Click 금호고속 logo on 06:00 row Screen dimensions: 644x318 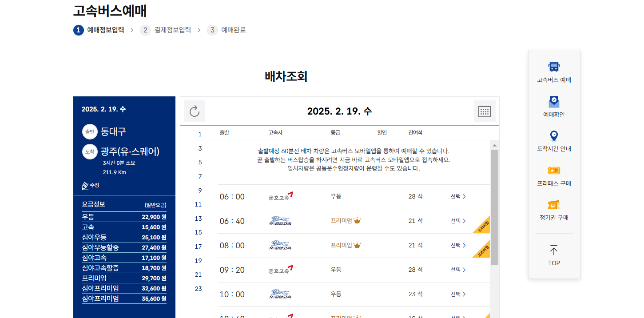[x=281, y=196]
